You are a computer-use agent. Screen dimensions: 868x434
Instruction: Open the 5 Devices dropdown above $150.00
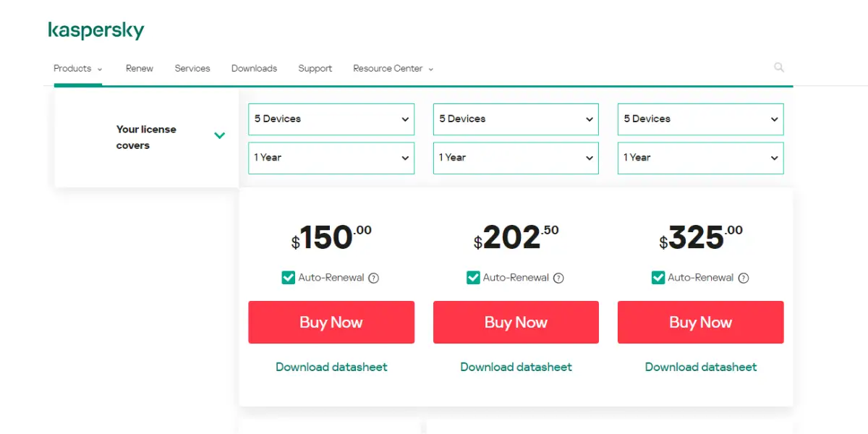click(331, 119)
